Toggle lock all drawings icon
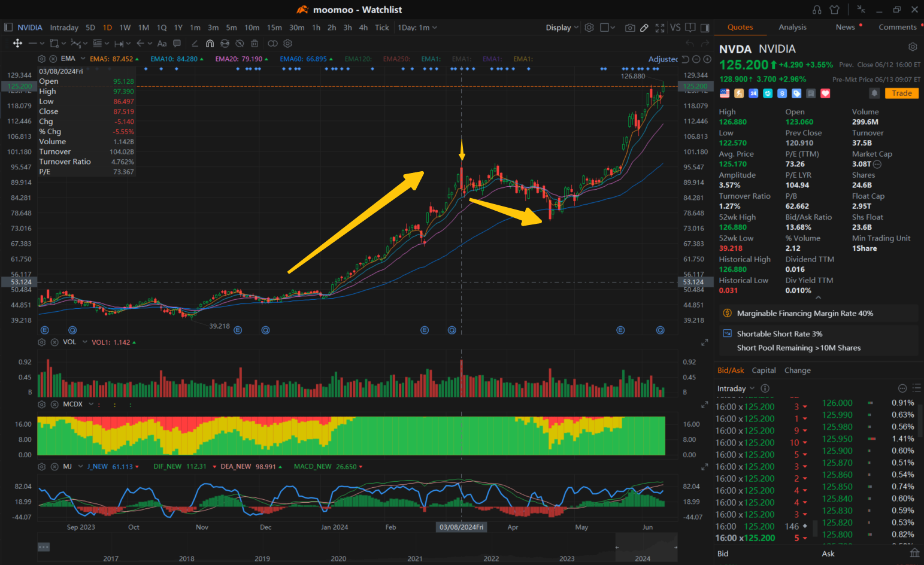Image resolution: width=924 pixels, height=565 pixels. pyautogui.click(x=225, y=43)
